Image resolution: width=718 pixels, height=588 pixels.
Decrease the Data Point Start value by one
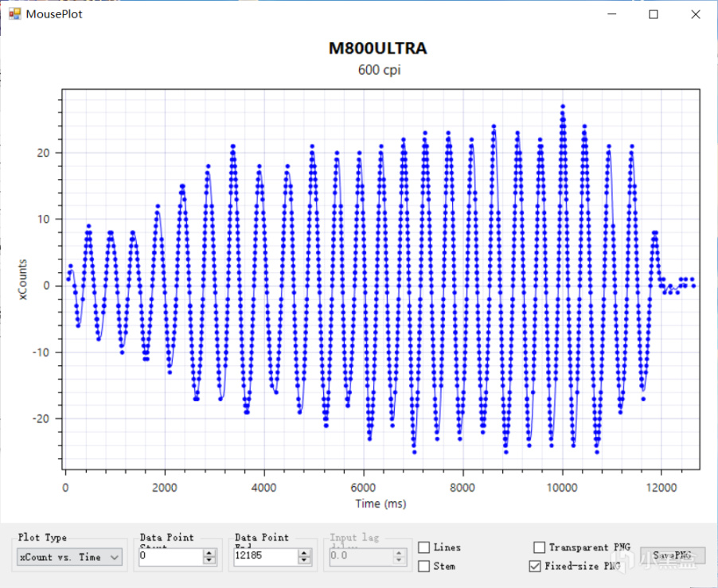point(209,560)
